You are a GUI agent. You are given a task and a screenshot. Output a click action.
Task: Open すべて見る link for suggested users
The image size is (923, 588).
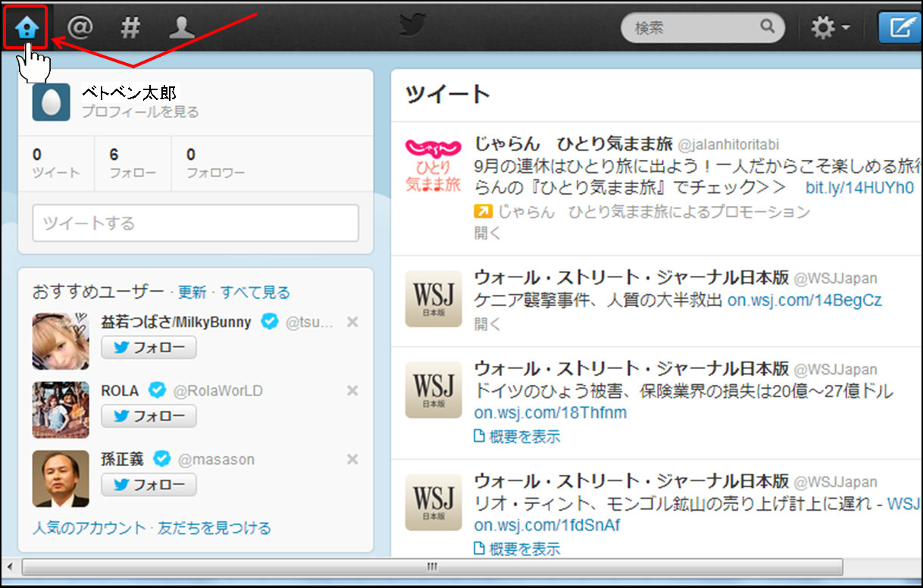[x=255, y=292]
